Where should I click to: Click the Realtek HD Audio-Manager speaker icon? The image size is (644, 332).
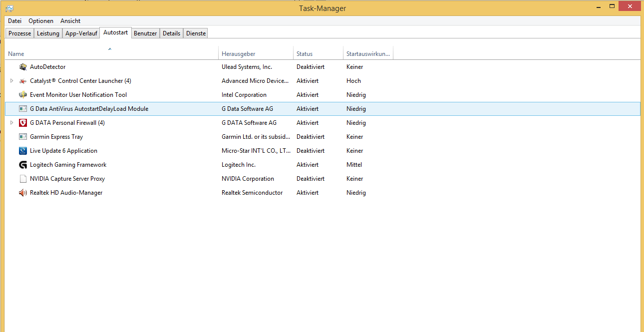22,193
